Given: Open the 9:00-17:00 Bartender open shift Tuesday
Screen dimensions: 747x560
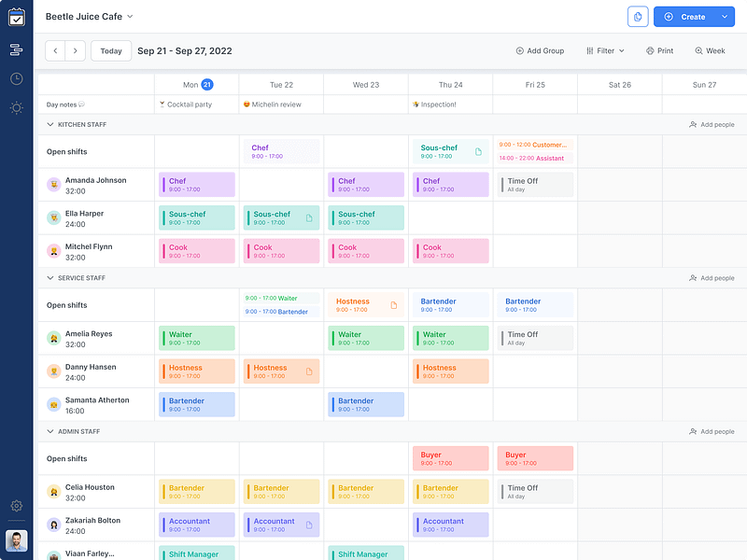Looking at the screenshot, I should point(282,312).
